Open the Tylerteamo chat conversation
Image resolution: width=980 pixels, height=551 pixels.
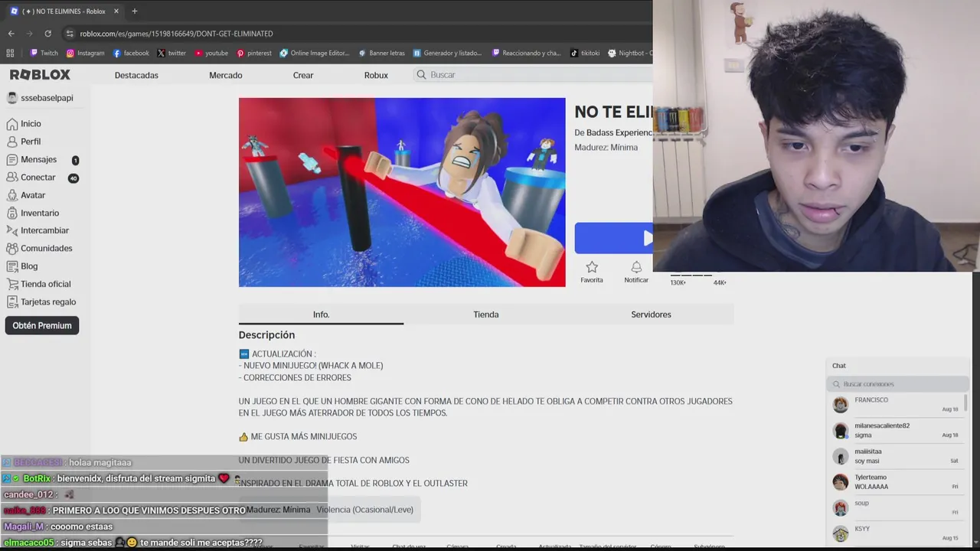tap(897, 482)
